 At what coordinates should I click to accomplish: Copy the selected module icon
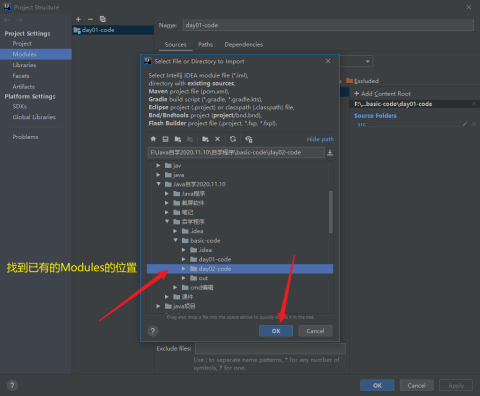tap(103, 19)
